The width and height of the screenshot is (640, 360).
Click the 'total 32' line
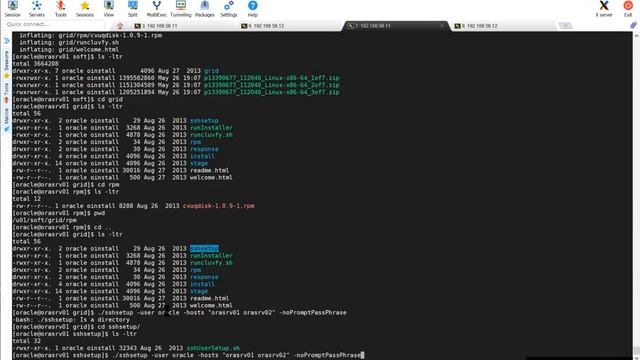26,341
